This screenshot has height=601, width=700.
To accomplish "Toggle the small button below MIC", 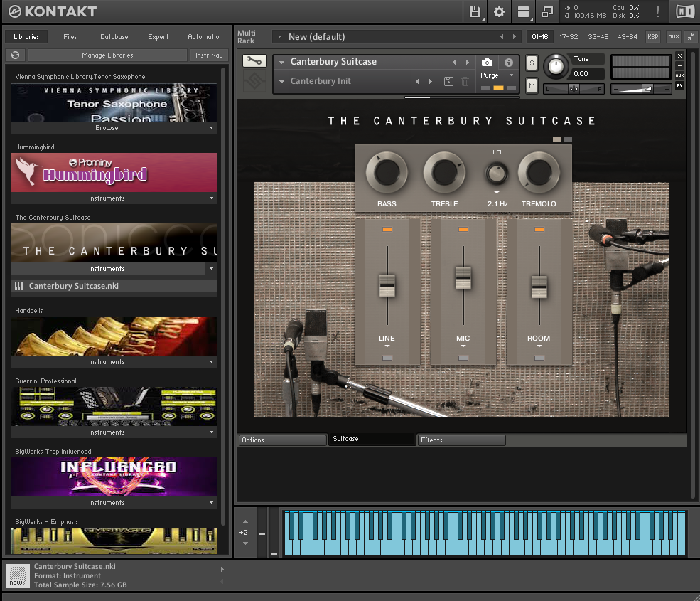I will click(463, 358).
